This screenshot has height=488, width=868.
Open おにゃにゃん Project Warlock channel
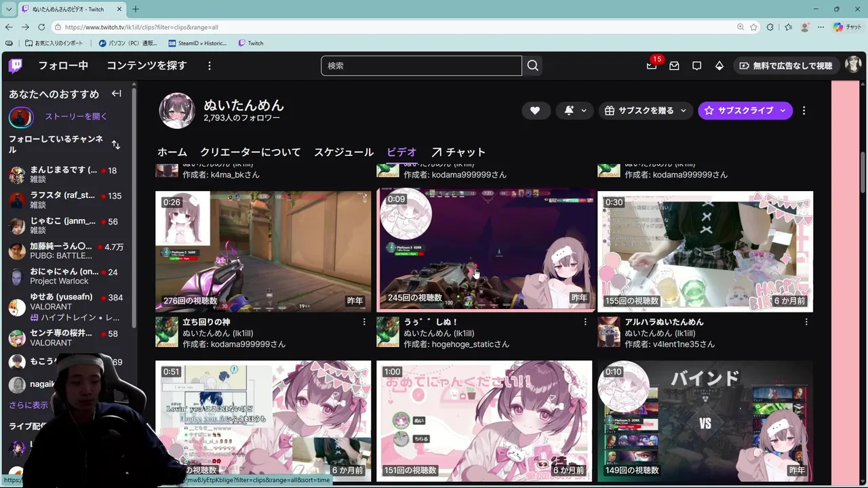click(x=68, y=277)
